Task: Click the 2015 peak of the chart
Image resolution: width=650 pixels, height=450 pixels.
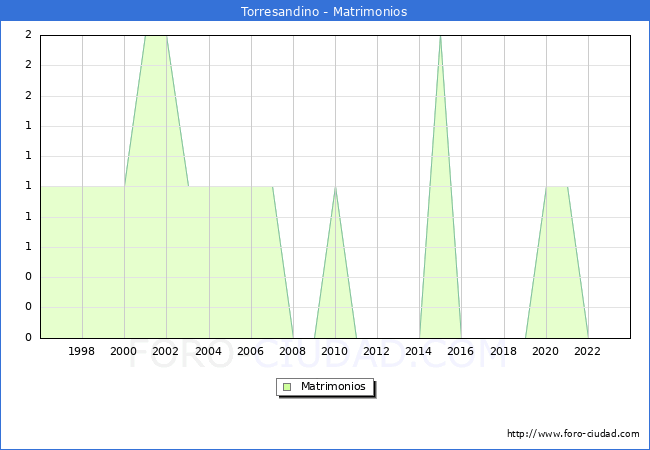Action: click(440, 37)
